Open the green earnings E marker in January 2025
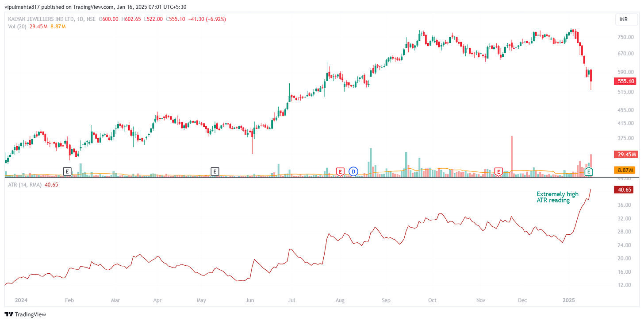The image size is (644, 322). pos(589,171)
